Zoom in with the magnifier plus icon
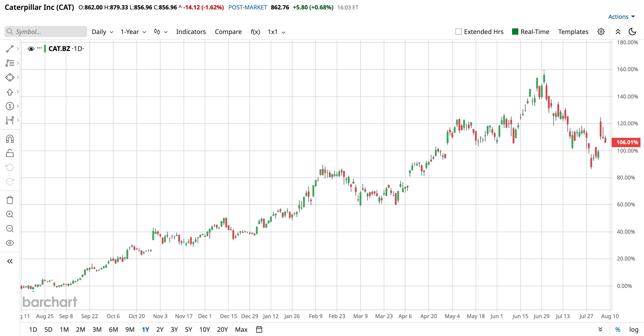The width and height of the screenshot is (644, 336). [x=10, y=214]
